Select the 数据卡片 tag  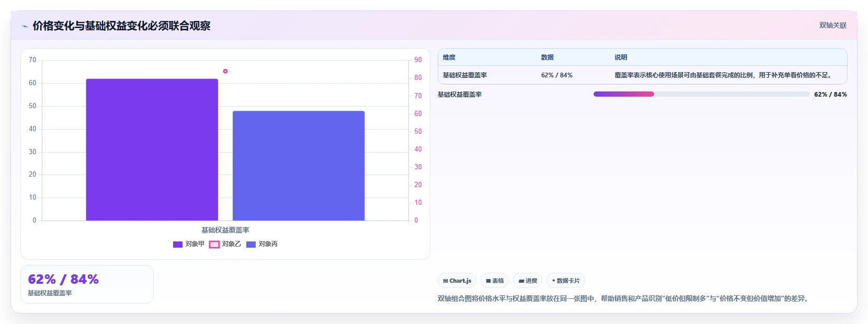click(x=566, y=281)
